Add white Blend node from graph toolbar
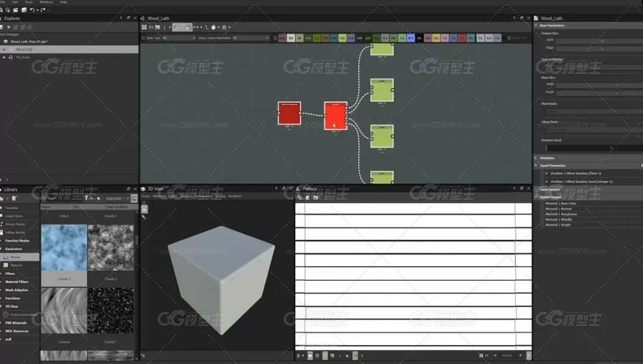 click(x=291, y=38)
